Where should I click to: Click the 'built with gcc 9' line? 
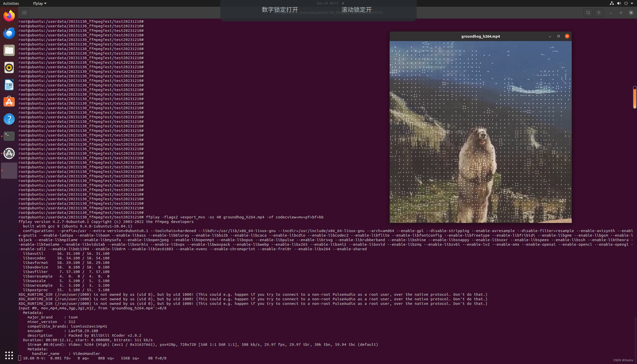(77, 226)
